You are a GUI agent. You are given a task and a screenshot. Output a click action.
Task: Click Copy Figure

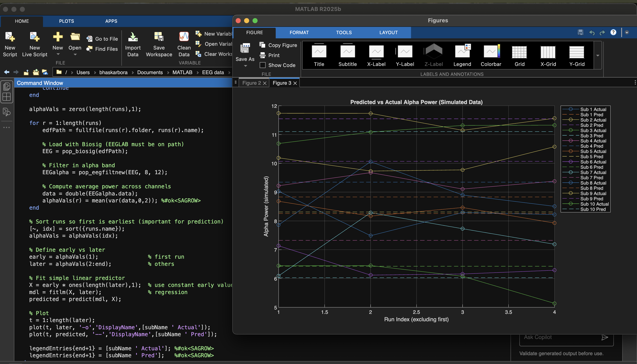(278, 45)
